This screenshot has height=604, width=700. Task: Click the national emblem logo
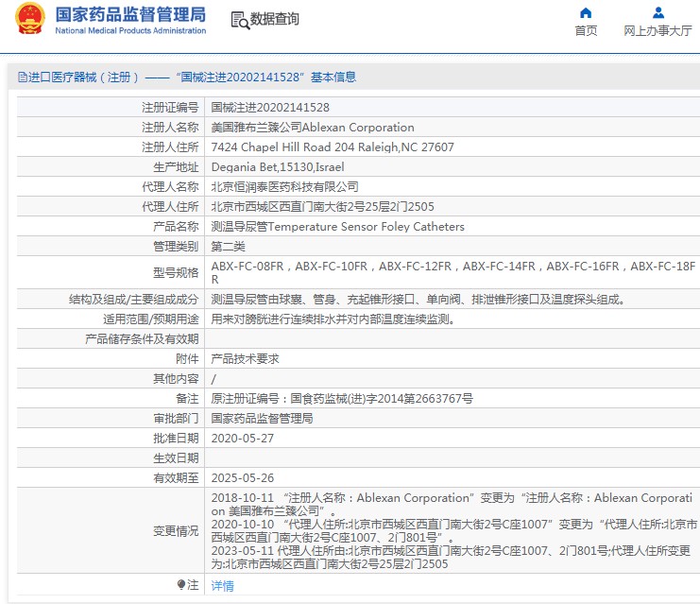pyautogui.click(x=30, y=18)
